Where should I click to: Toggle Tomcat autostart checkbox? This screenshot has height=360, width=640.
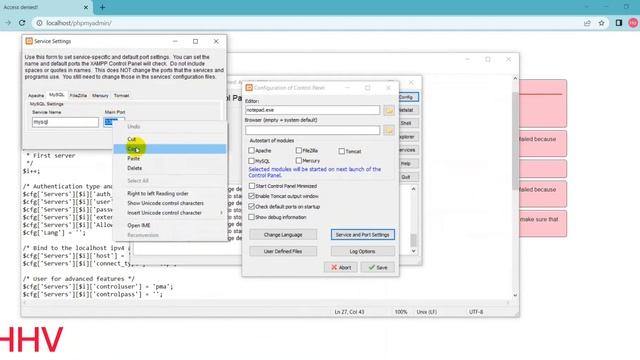click(342, 151)
